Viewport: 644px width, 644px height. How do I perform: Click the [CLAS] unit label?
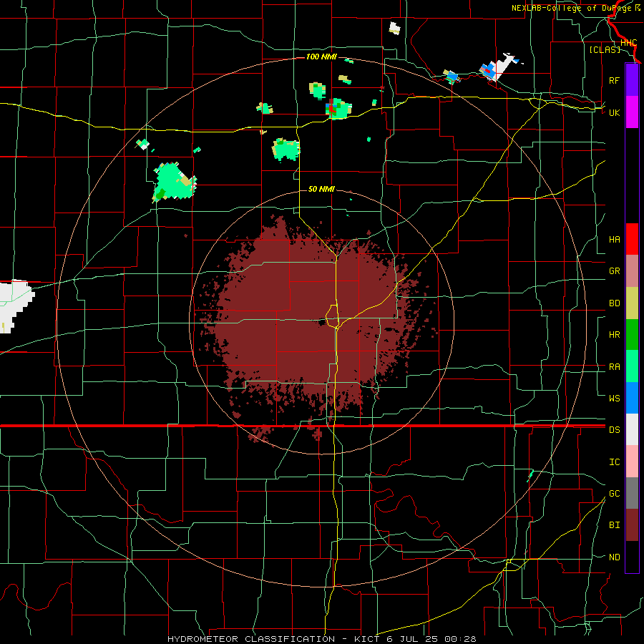pos(605,49)
